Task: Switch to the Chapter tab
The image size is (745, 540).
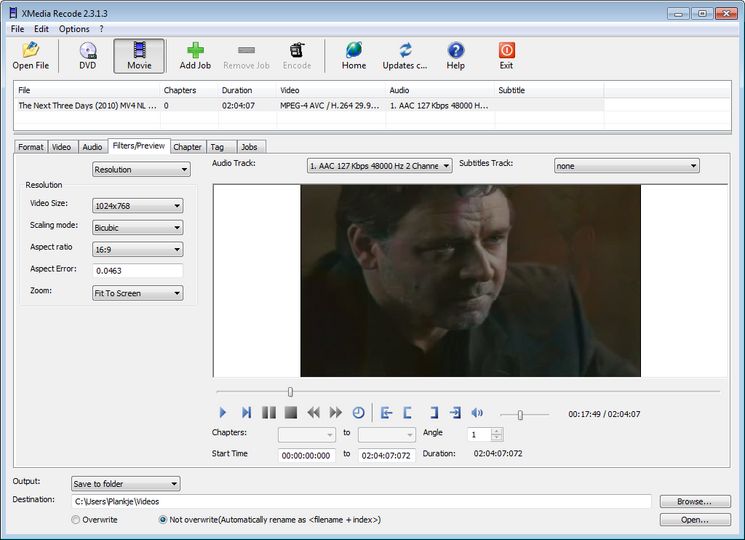Action: pos(187,147)
